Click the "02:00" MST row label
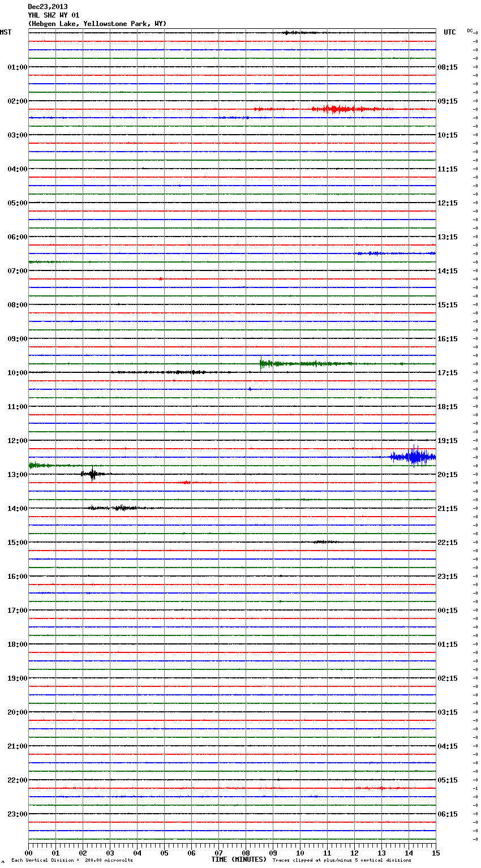 [x=18, y=101]
